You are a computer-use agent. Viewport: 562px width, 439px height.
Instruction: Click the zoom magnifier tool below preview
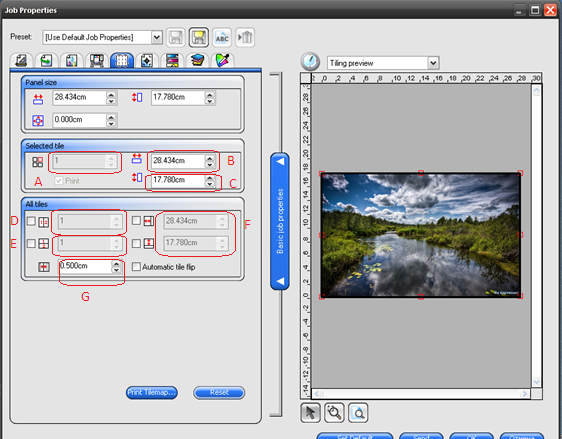334,413
